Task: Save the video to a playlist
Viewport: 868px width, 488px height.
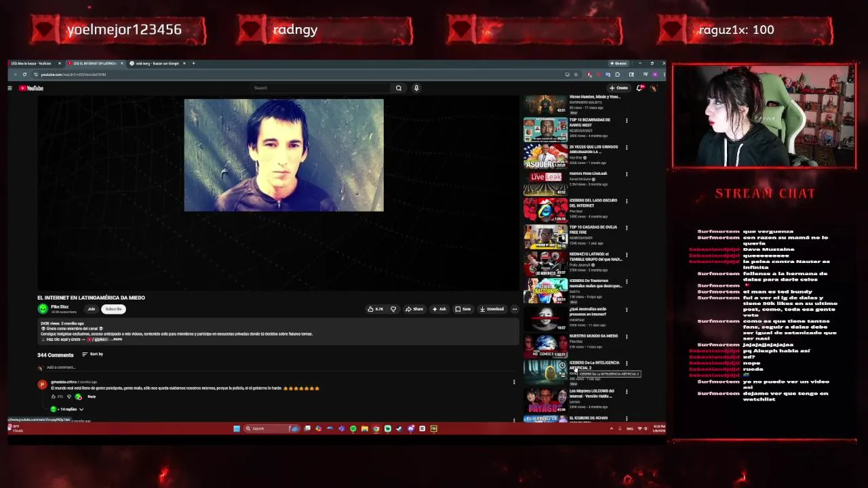Action: (x=463, y=309)
